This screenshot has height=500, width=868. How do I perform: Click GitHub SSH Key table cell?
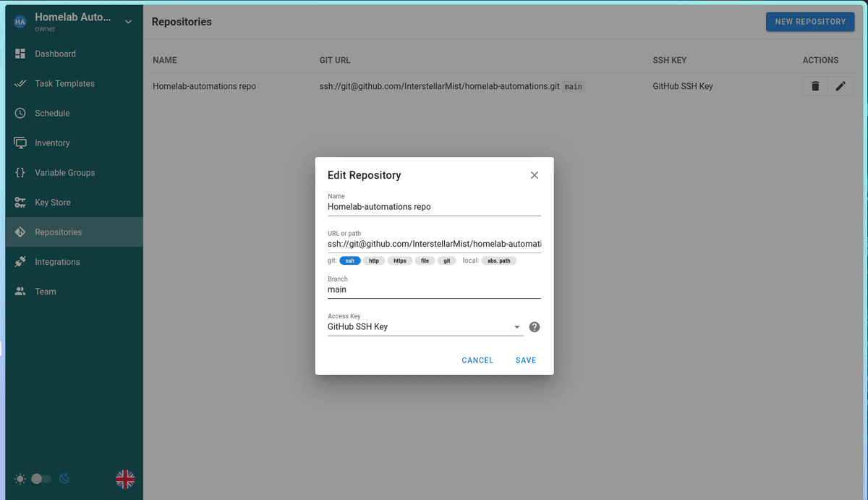[x=683, y=86]
